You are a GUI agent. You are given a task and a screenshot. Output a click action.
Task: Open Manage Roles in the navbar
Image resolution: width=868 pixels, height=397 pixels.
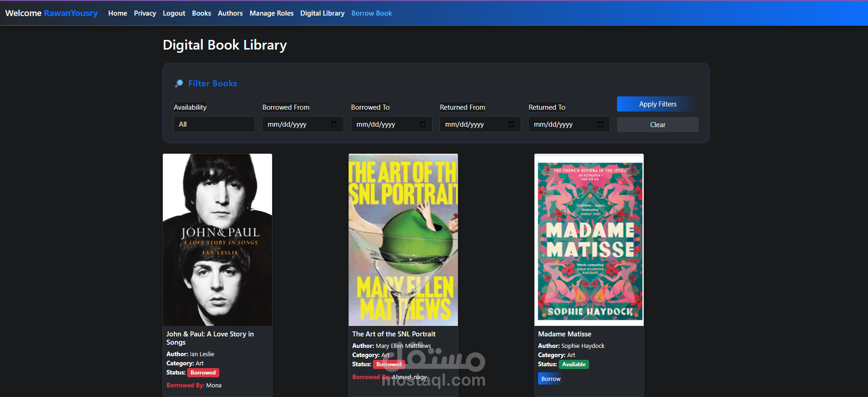[x=272, y=13]
